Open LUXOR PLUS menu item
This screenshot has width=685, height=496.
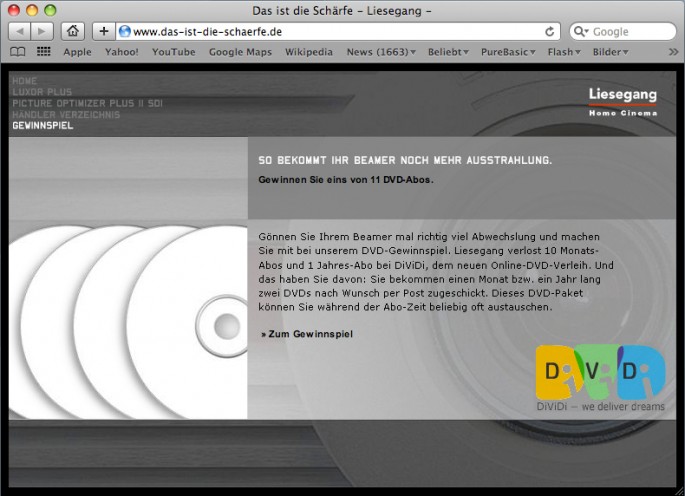point(42,92)
